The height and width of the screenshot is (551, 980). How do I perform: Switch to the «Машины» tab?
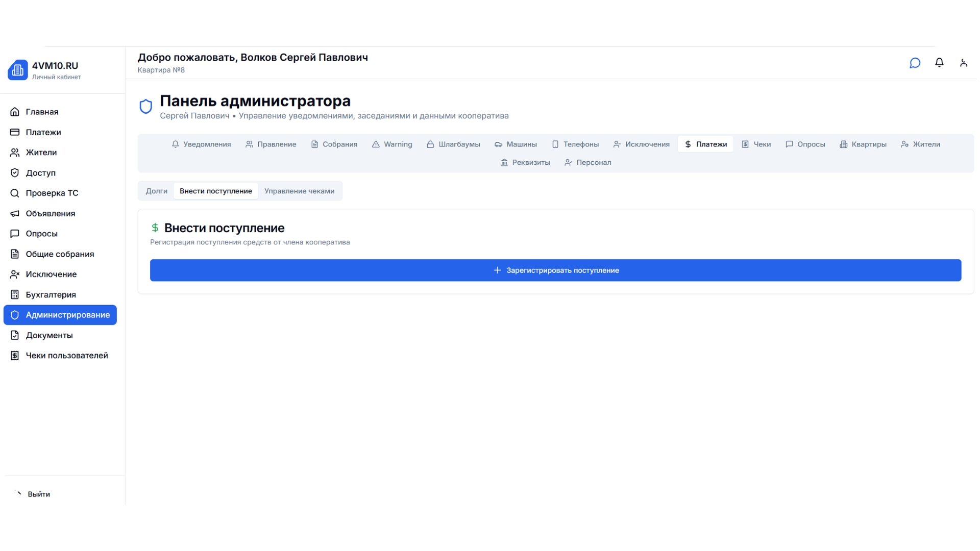516,144
